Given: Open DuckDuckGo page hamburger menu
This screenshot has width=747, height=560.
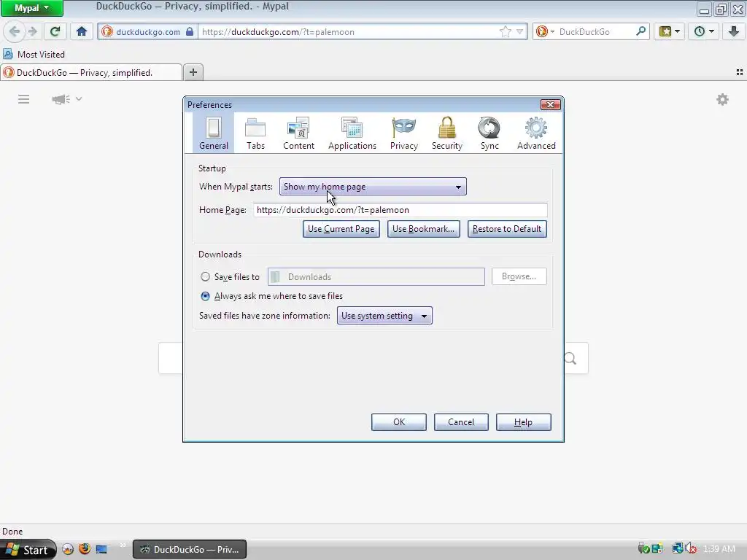Looking at the screenshot, I should 24,99.
